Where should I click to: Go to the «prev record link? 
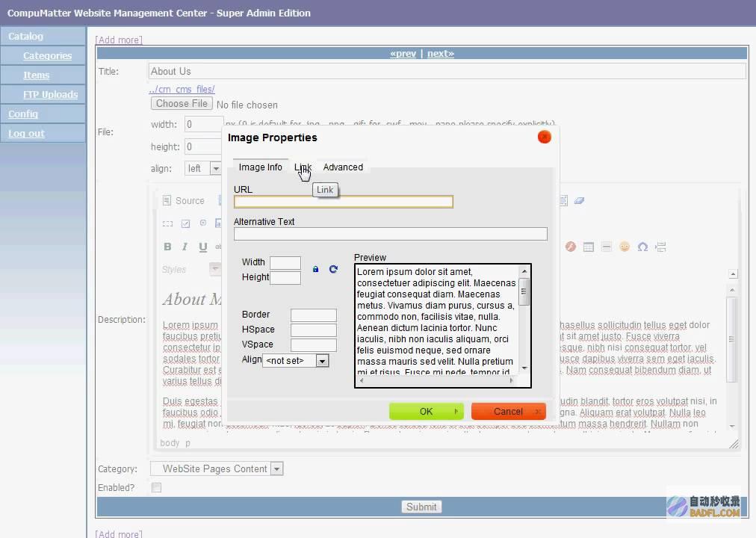[x=403, y=54]
